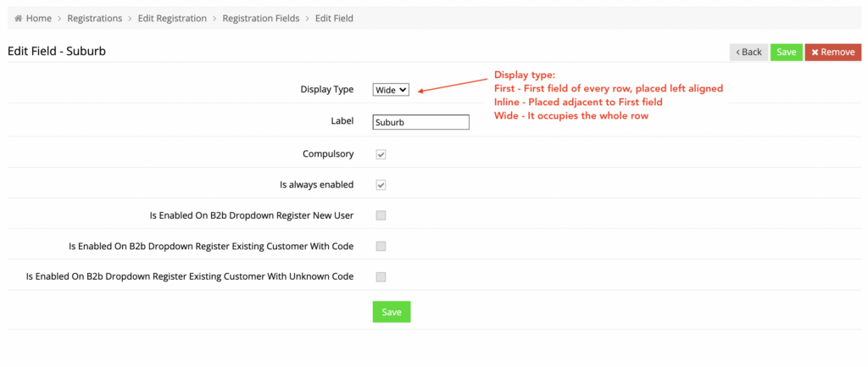Screen dimensions: 868x367
Task: Toggle the Compulsory checkbox
Action: click(x=381, y=154)
